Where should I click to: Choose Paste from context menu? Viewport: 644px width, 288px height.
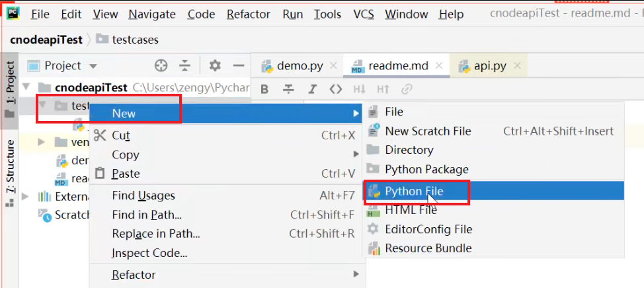point(226,174)
